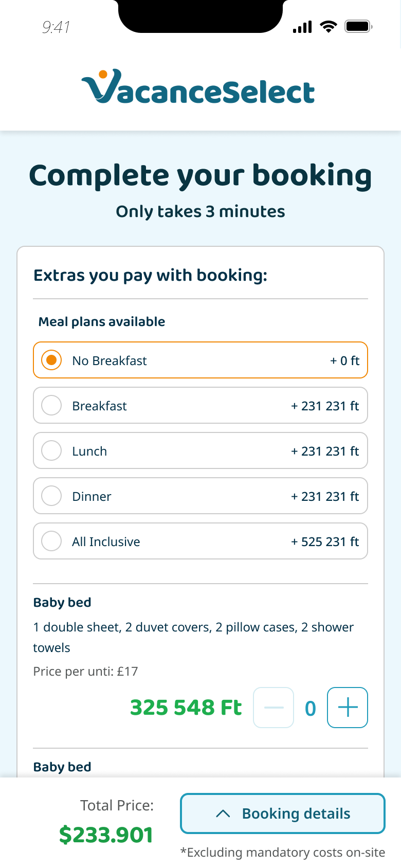The height and width of the screenshot is (868, 401).
Task: Click the Total Price amount $233.901
Action: pyautogui.click(x=106, y=835)
